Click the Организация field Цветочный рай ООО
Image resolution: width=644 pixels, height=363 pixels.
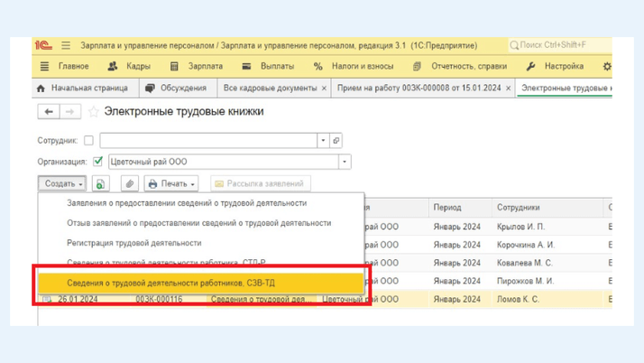pyautogui.click(x=224, y=162)
